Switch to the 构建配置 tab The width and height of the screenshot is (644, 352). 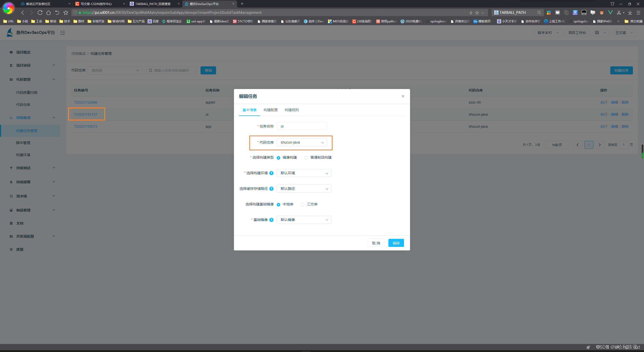270,110
